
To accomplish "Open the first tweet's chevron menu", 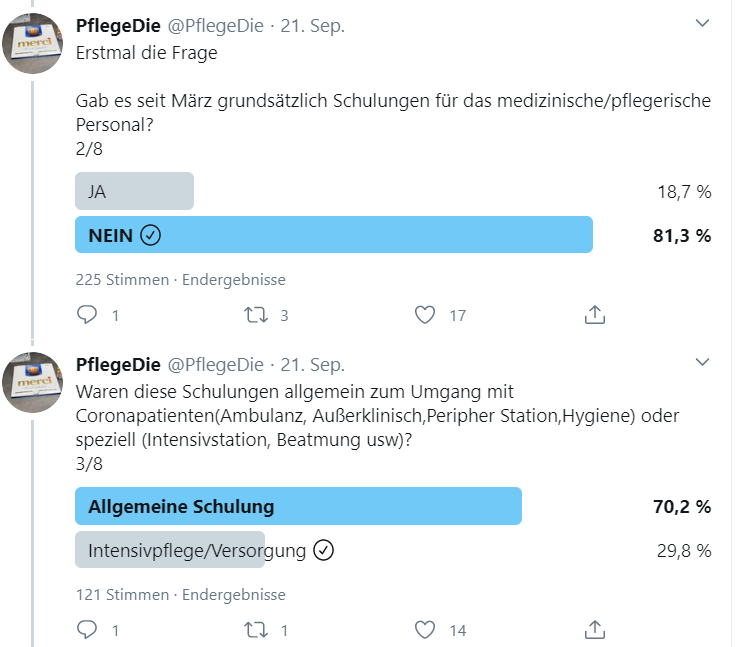I will coord(702,23).
